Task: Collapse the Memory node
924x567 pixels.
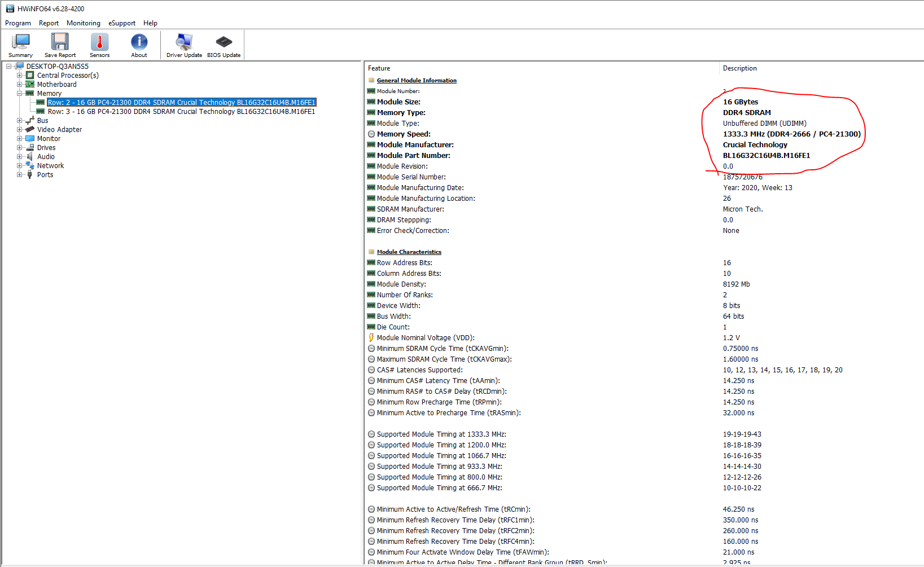Action: (19, 93)
